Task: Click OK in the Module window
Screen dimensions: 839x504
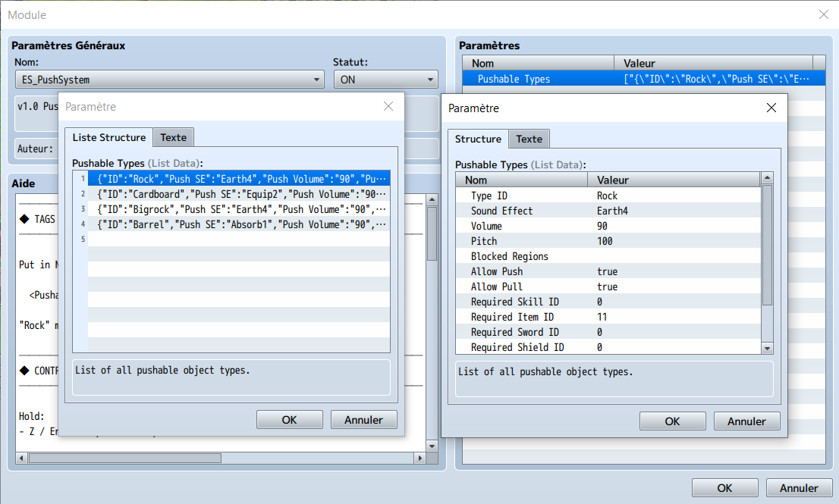Action: [725, 488]
